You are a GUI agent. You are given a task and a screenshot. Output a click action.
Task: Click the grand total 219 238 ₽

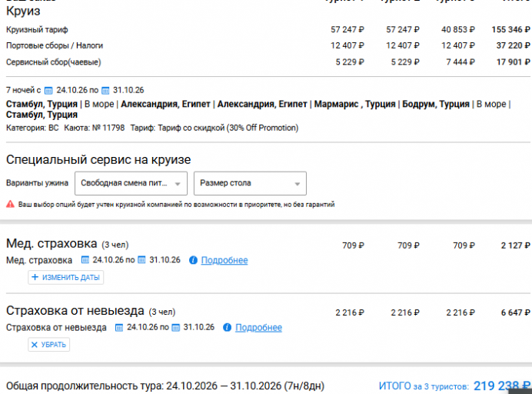coord(502,386)
